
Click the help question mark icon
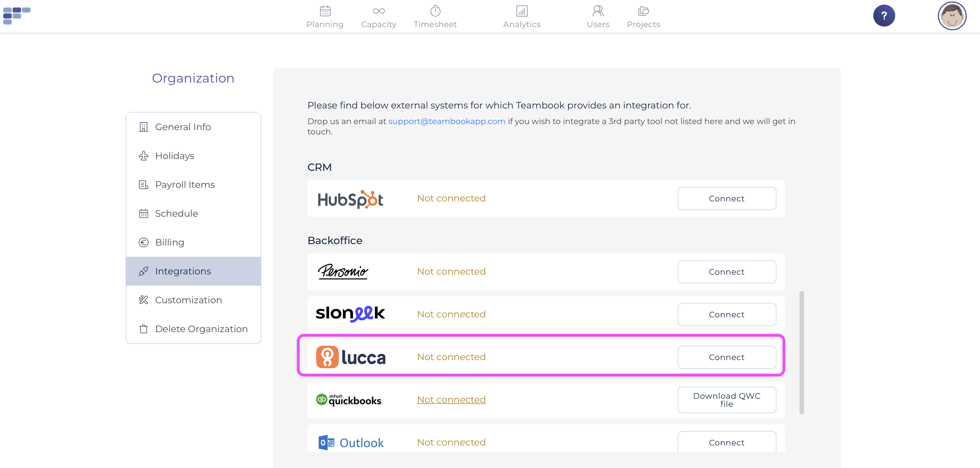pos(884,16)
